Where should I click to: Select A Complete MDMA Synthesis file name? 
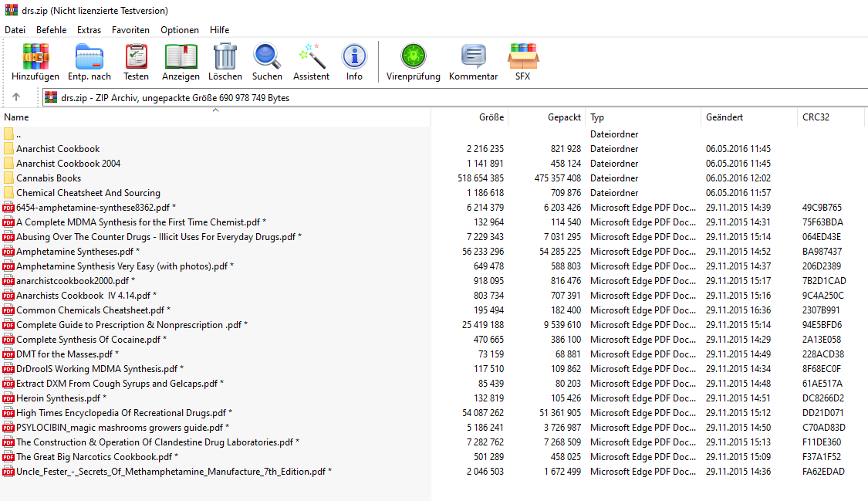141,222
